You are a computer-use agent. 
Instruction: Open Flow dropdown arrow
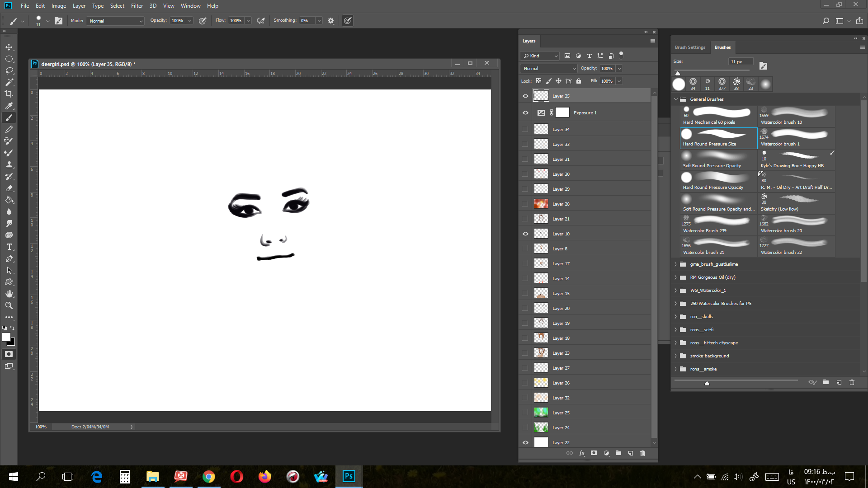tap(248, 21)
